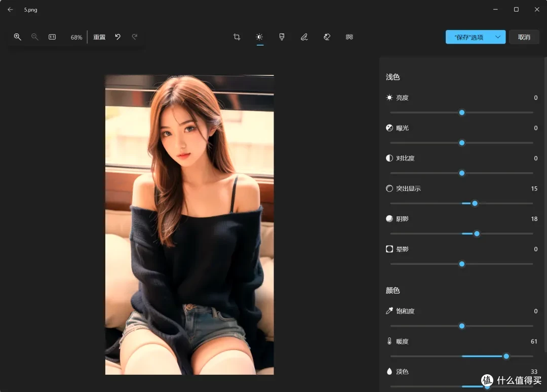This screenshot has height=392, width=547.
Task: Adjust the 突出显示 highlights slider handle
Action: [x=475, y=203]
